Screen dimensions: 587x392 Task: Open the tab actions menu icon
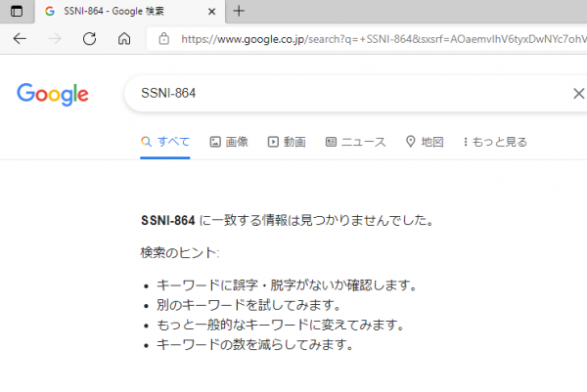pos(16,11)
